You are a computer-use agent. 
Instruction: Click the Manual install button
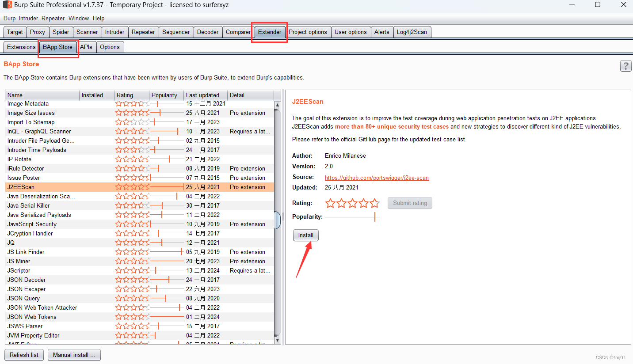click(74, 355)
